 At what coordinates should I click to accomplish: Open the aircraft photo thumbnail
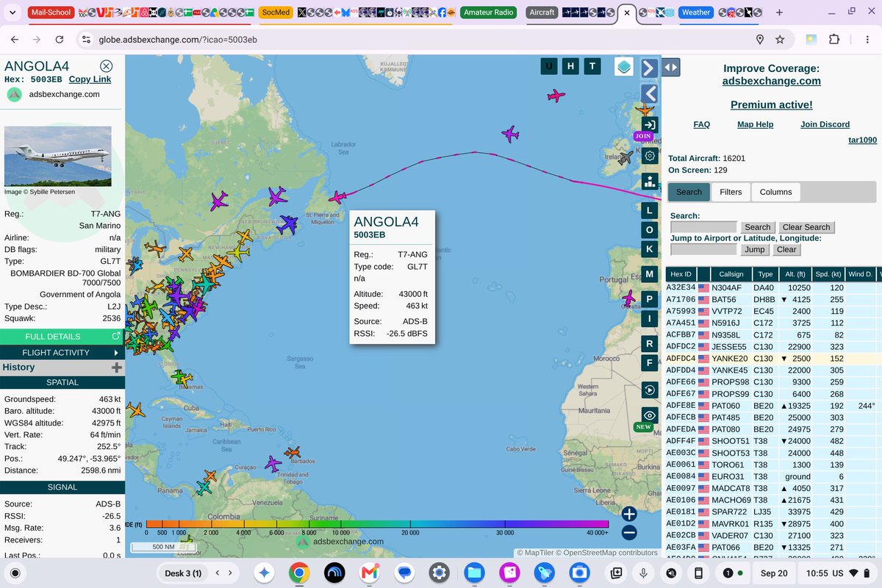coord(58,157)
